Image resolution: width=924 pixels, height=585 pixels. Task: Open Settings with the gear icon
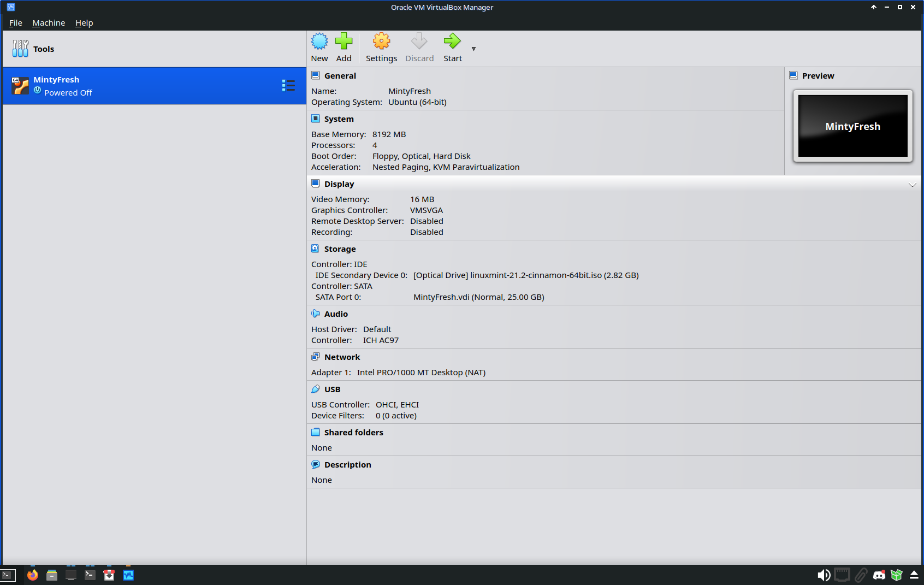pos(381,41)
